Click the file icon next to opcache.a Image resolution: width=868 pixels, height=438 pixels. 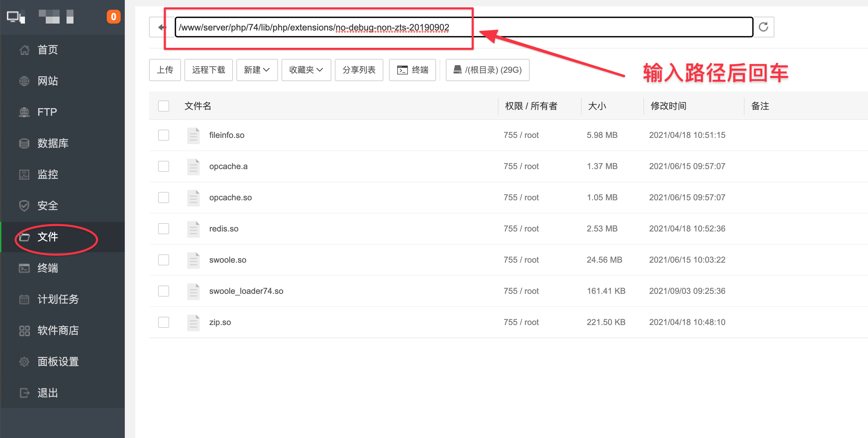click(x=193, y=167)
